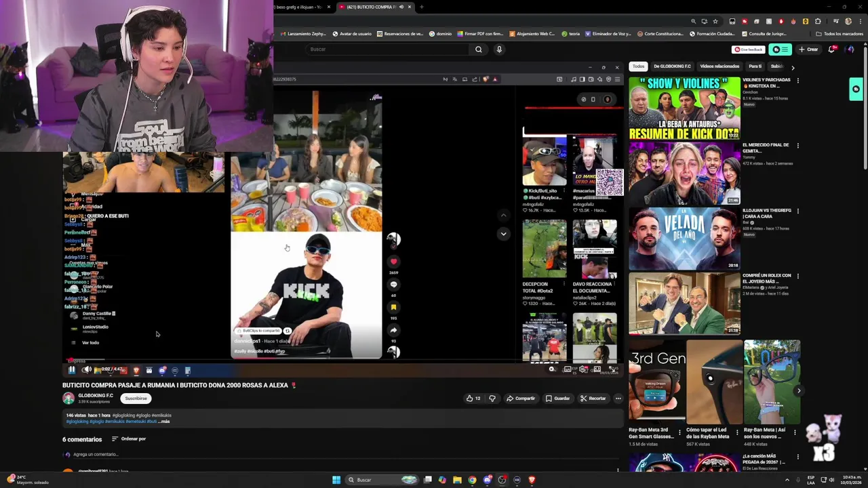
Task: Show more filter chips with arrow
Action: tap(793, 67)
